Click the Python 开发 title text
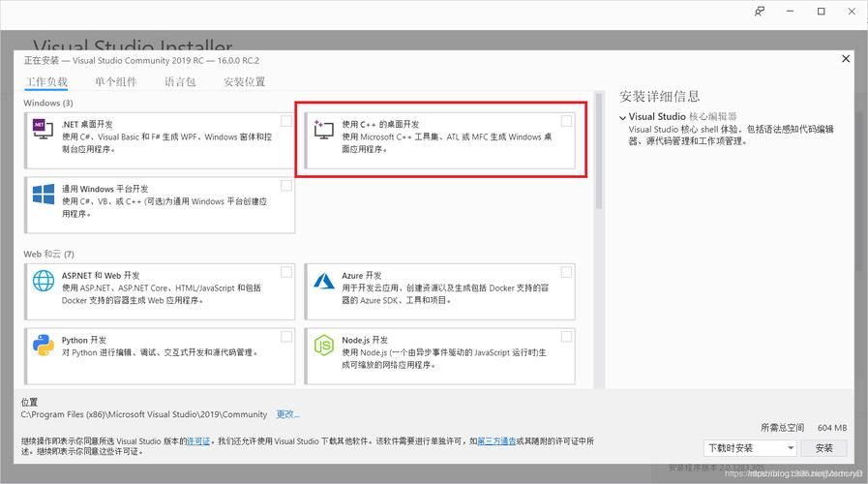 [83, 340]
